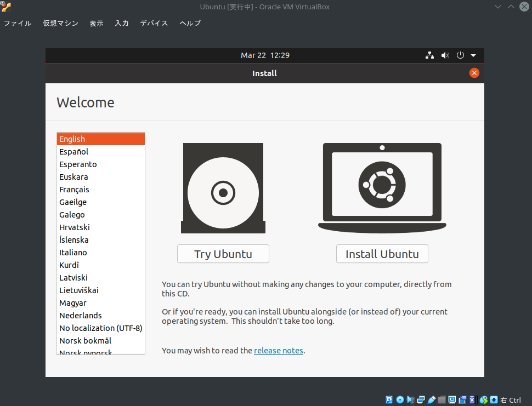Click the Ubuntu volume speaker icon
This screenshot has height=406, width=532.
coord(445,55)
